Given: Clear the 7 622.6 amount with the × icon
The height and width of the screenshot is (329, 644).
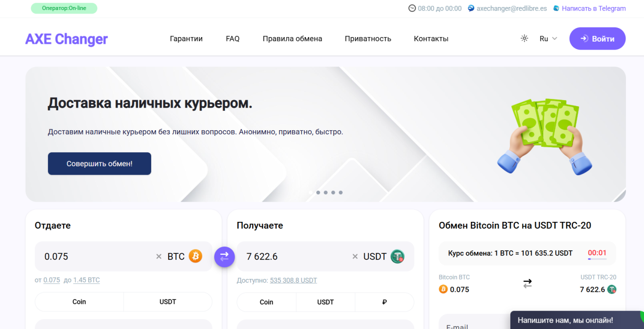Looking at the screenshot, I should coord(355,256).
